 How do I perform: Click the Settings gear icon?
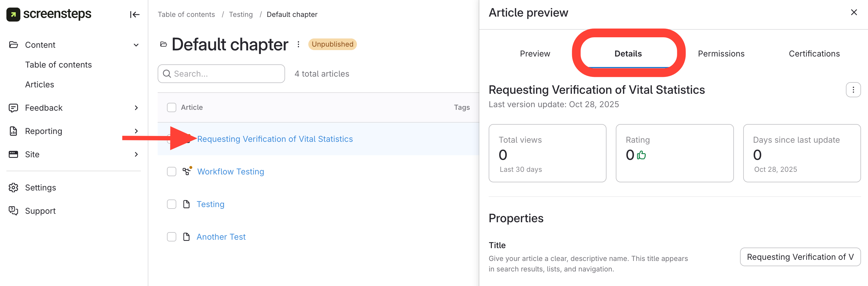(x=13, y=188)
